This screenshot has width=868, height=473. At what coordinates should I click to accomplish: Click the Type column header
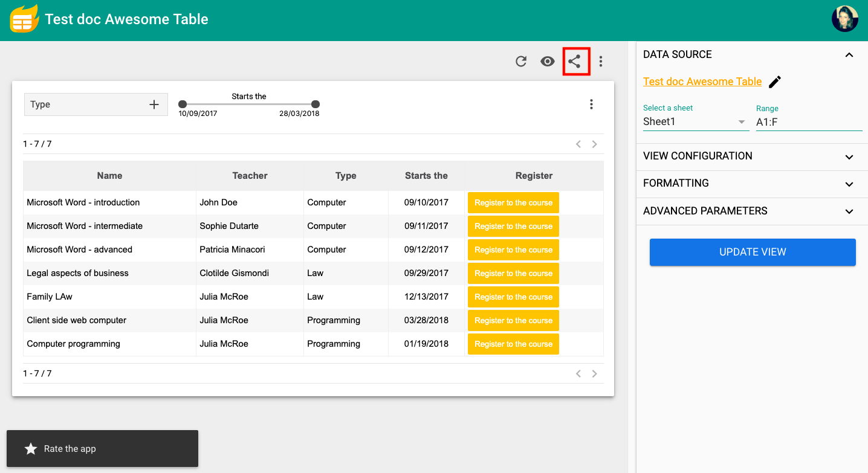[346, 176]
